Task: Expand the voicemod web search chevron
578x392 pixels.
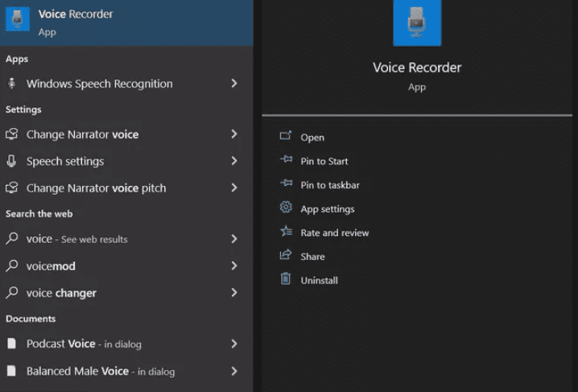Action: tap(234, 266)
